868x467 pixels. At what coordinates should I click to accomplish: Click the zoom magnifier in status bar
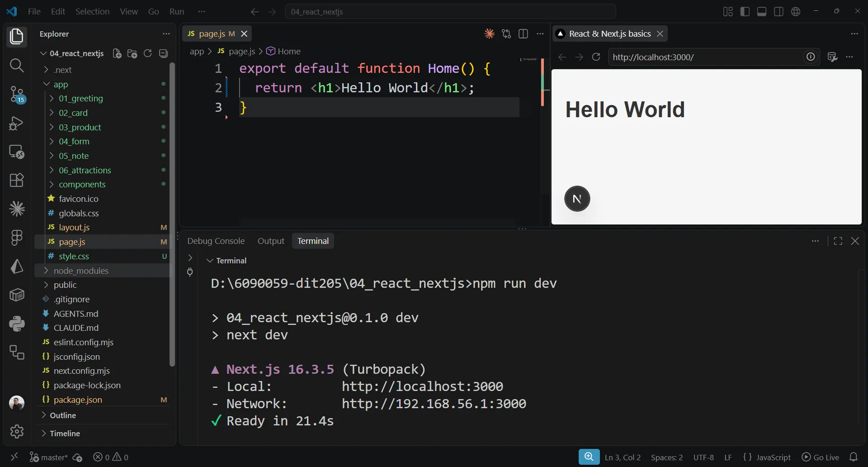coord(589,457)
